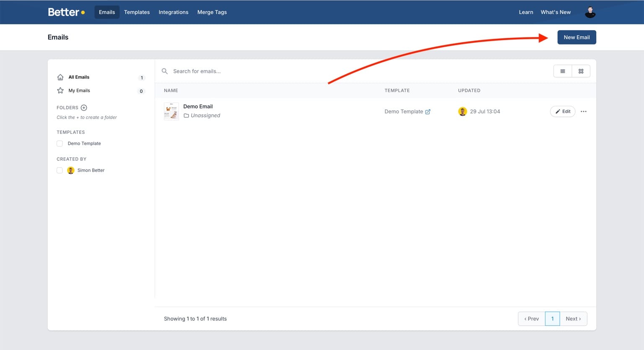Click the Demo Email thumbnail preview
Image resolution: width=644 pixels, height=350 pixels.
pyautogui.click(x=171, y=111)
